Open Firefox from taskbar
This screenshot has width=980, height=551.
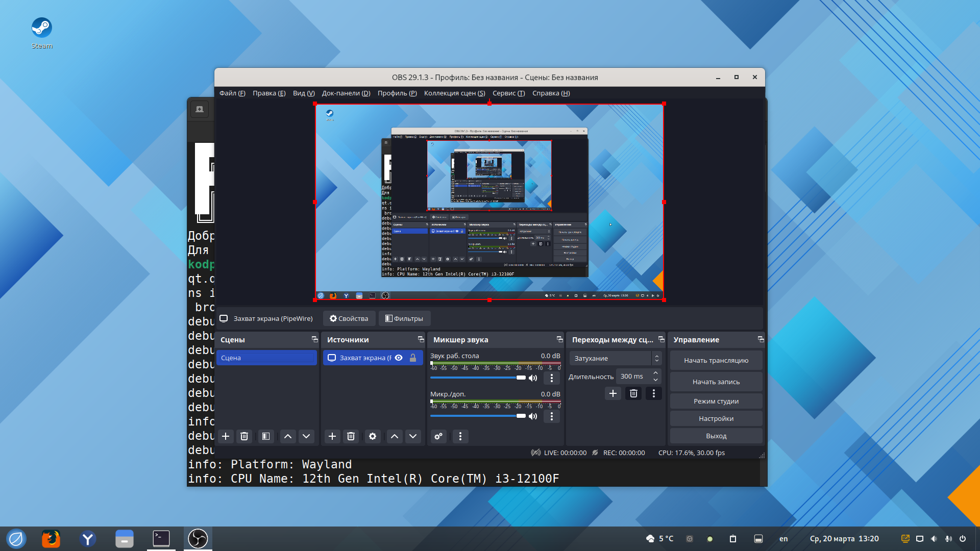coord(51,539)
